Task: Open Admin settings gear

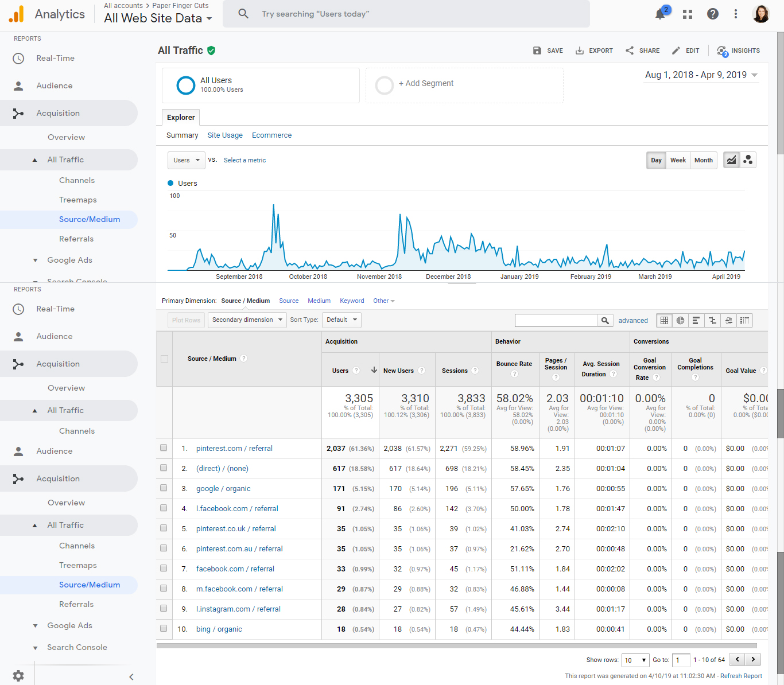Action: pos(18,676)
